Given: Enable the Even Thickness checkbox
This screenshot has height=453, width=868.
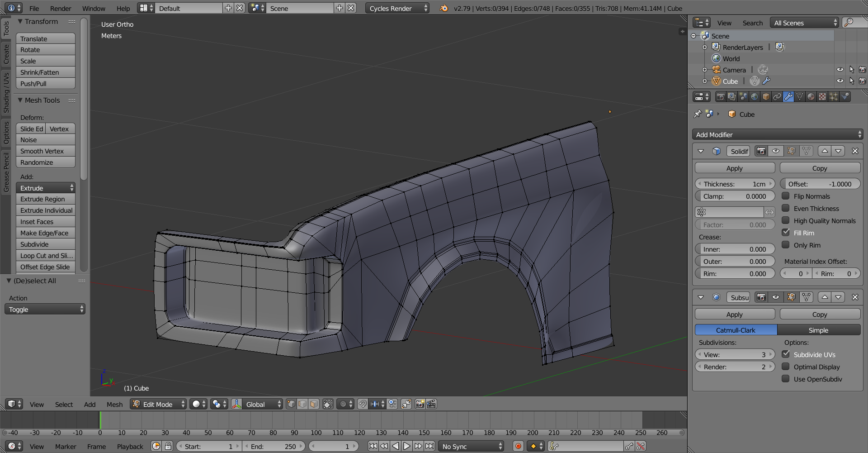Looking at the screenshot, I should [786, 208].
